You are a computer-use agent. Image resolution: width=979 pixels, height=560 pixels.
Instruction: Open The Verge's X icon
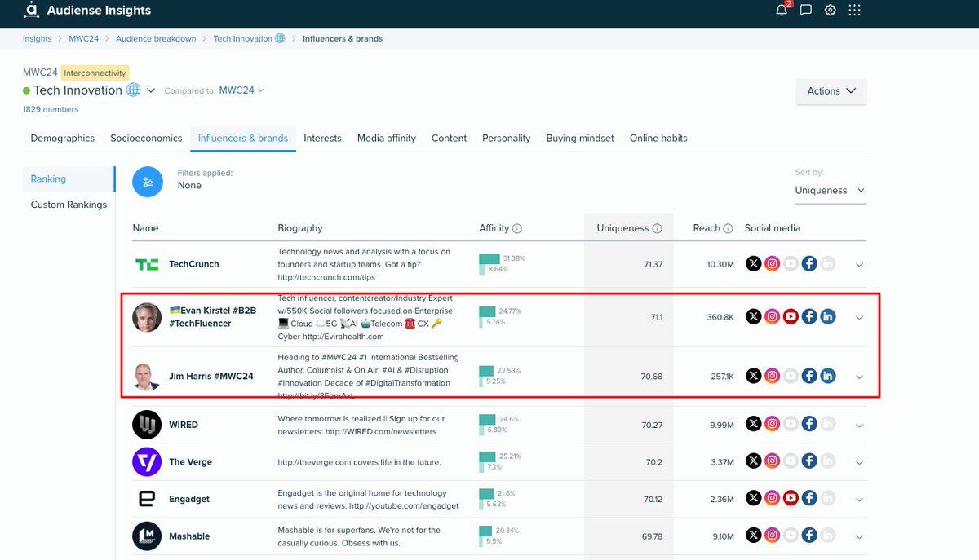(x=754, y=462)
